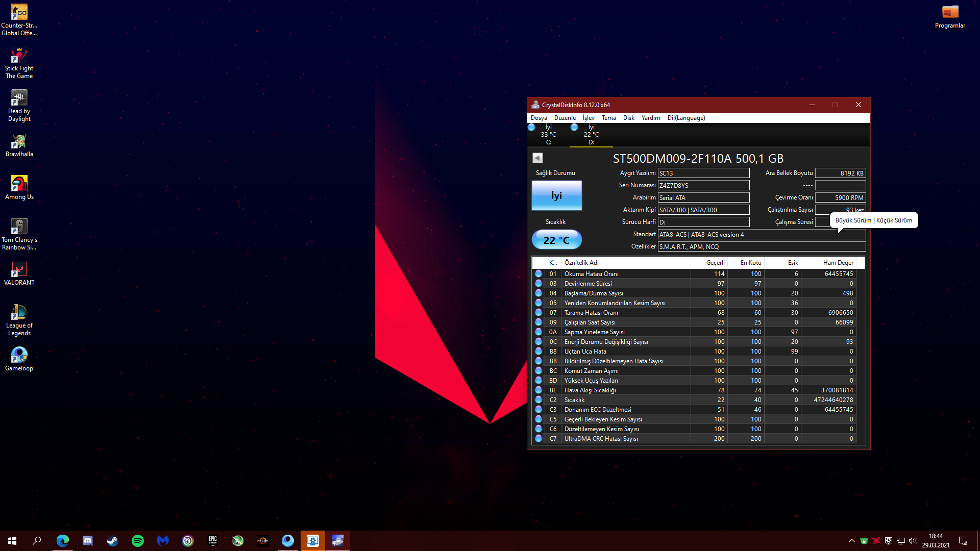The image size is (980, 551).
Task: Open the Dil(Language) menu
Action: pyautogui.click(x=686, y=118)
